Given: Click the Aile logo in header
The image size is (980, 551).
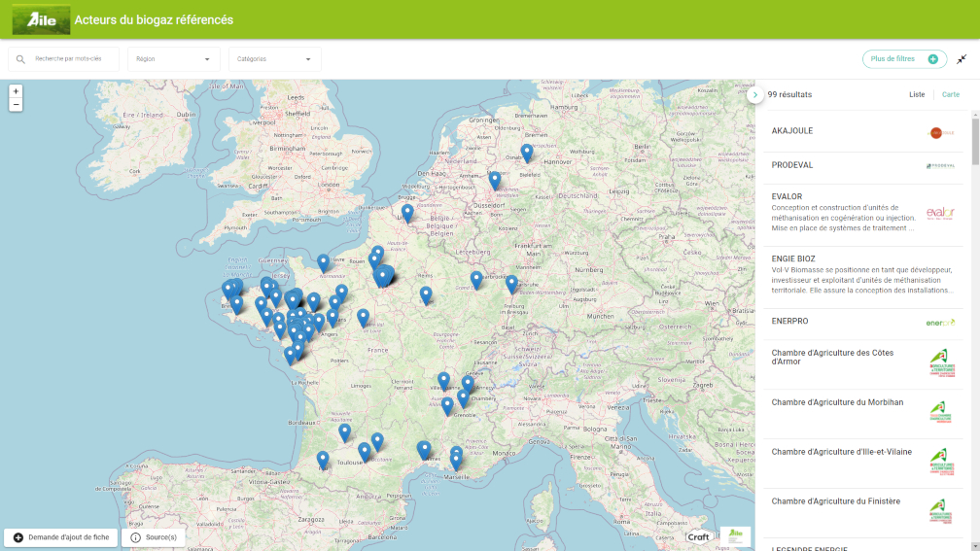Looking at the screenshot, I should tap(41, 19).
